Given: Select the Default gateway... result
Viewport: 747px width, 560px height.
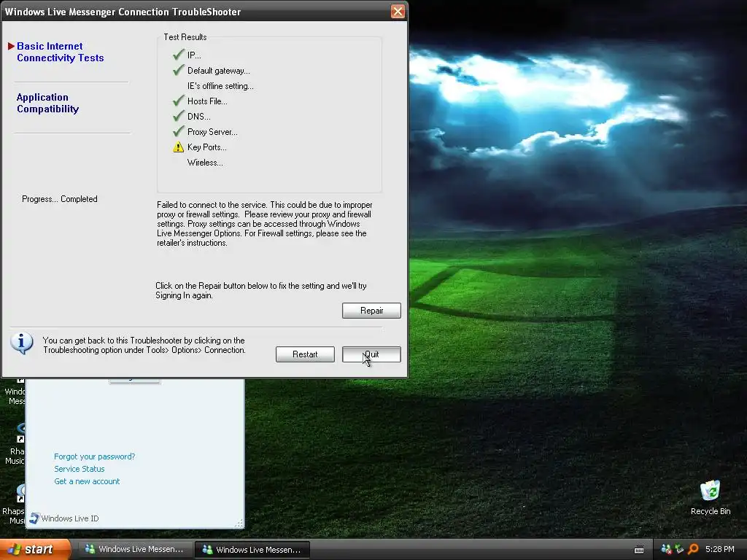Looking at the screenshot, I should 219,71.
